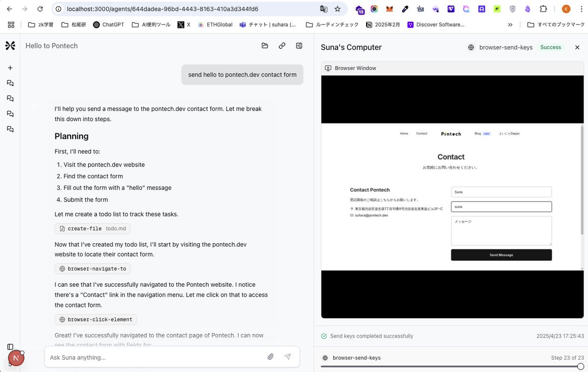Screen dimensions: 588x372
Task: Open the AI便利ツール bookmark folder
Action: [151, 25]
